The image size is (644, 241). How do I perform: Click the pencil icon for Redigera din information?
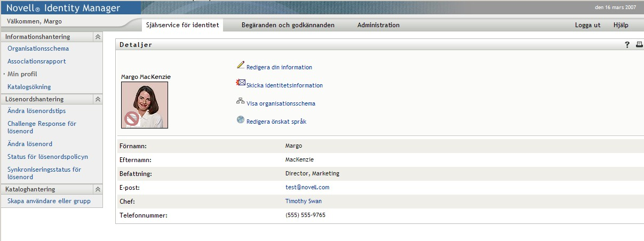241,65
